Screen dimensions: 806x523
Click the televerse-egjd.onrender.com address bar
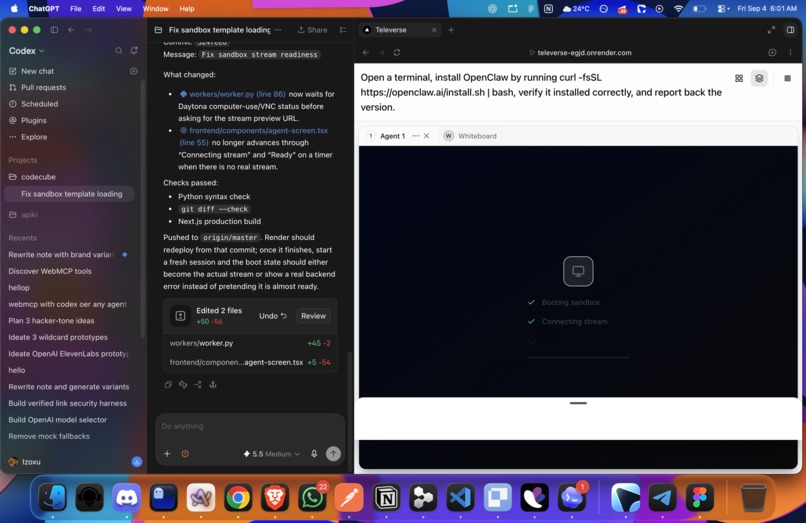point(580,52)
